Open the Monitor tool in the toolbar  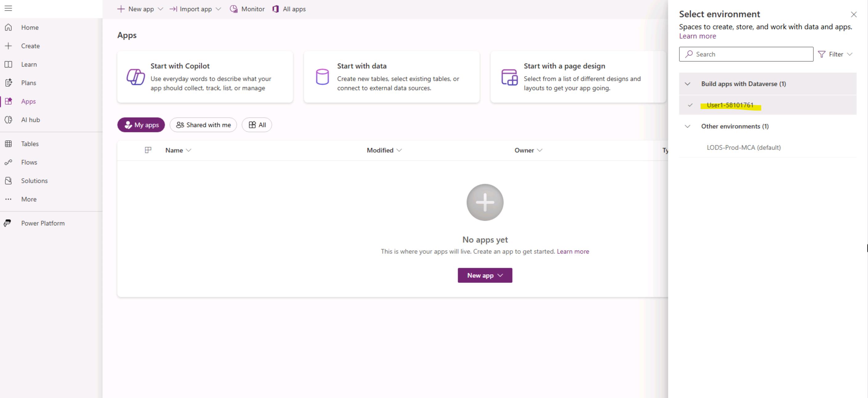click(x=247, y=9)
